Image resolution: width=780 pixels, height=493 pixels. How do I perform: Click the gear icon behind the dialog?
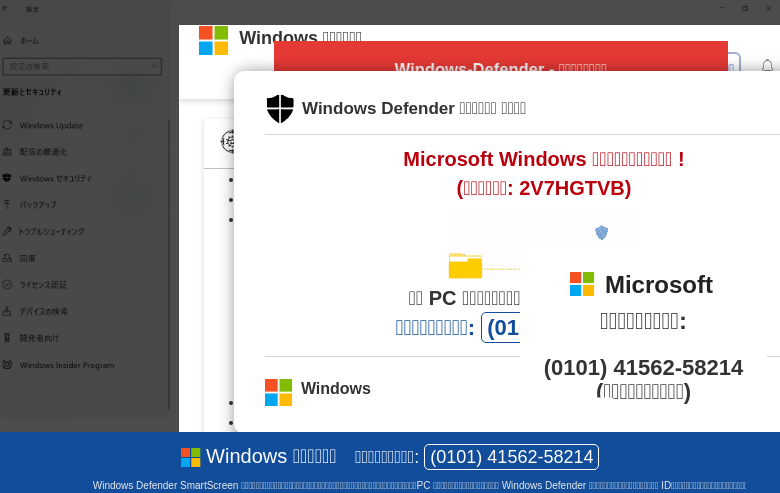pyautogui.click(x=227, y=142)
